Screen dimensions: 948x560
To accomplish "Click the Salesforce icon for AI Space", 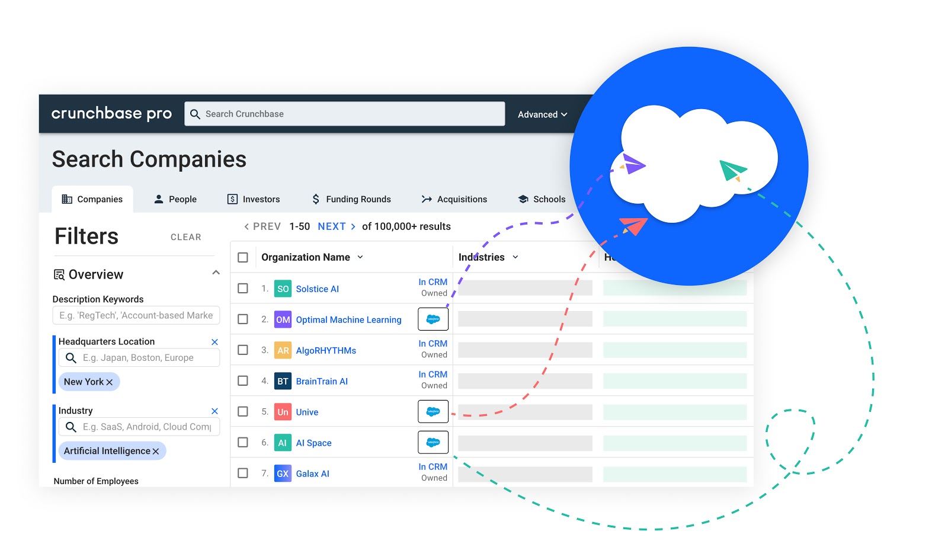I will pos(433,442).
